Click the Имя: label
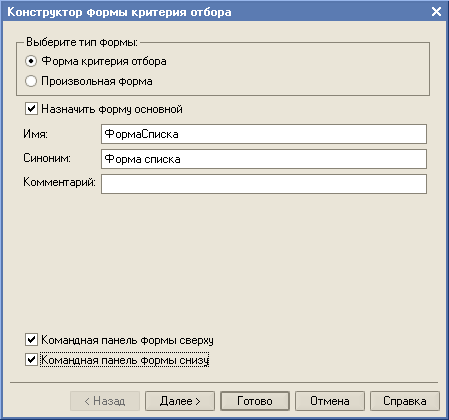The width and height of the screenshot is (449, 420). 35,134
